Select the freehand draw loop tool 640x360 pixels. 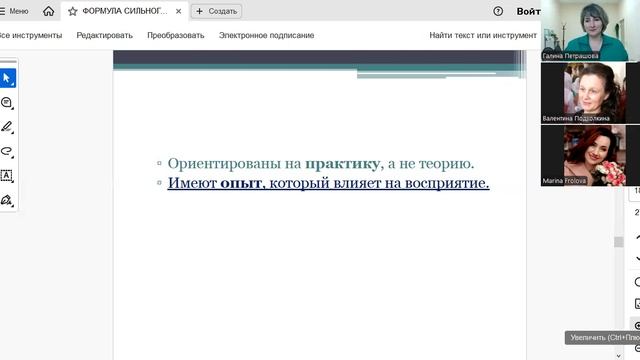(7, 151)
